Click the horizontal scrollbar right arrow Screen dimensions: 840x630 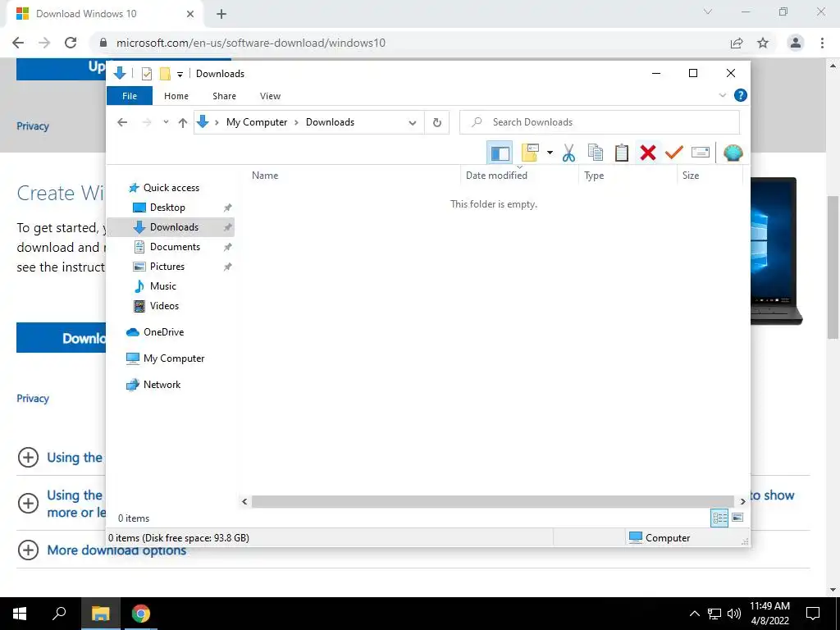(742, 501)
